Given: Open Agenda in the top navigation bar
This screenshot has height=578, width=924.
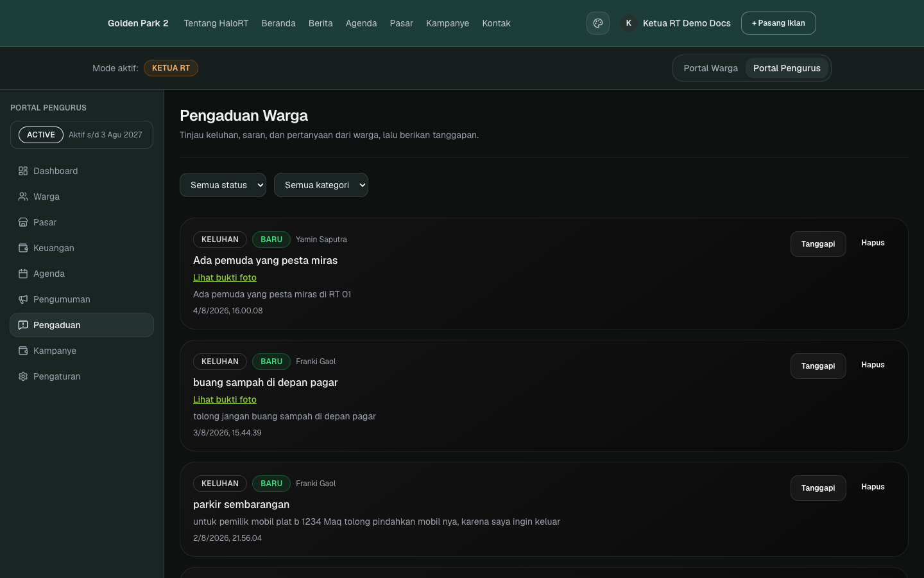Looking at the screenshot, I should [x=361, y=23].
